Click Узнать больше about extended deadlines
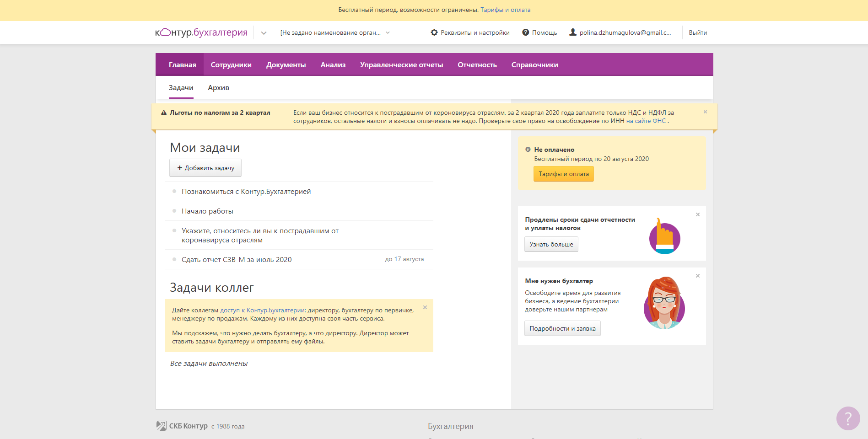 pyautogui.click(x=551, y=244)
